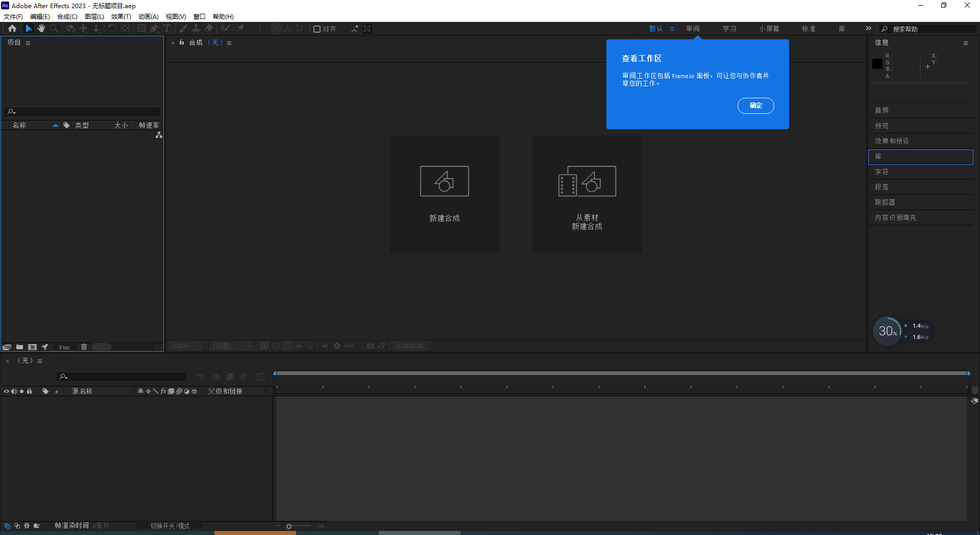The width and height of the screenshot is (980, 535).
Task: Click 切换开关/模式 button
Action: click(x=170, y=526)
